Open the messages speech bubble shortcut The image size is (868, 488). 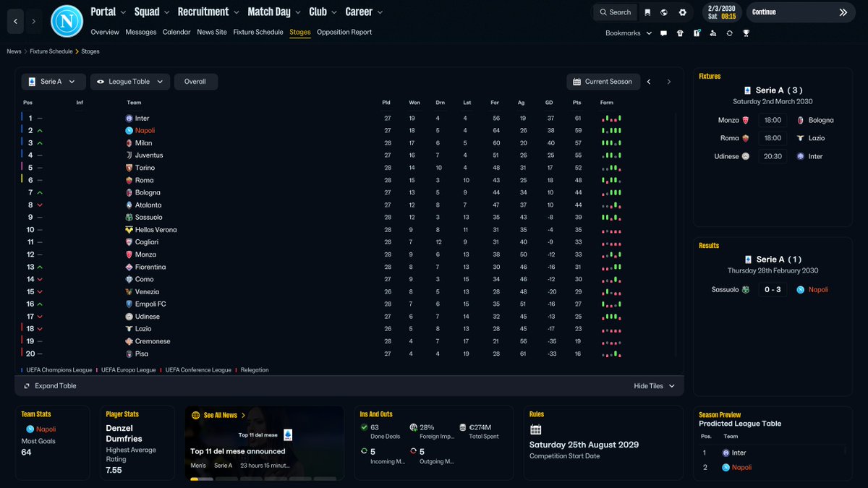[663, 33]
